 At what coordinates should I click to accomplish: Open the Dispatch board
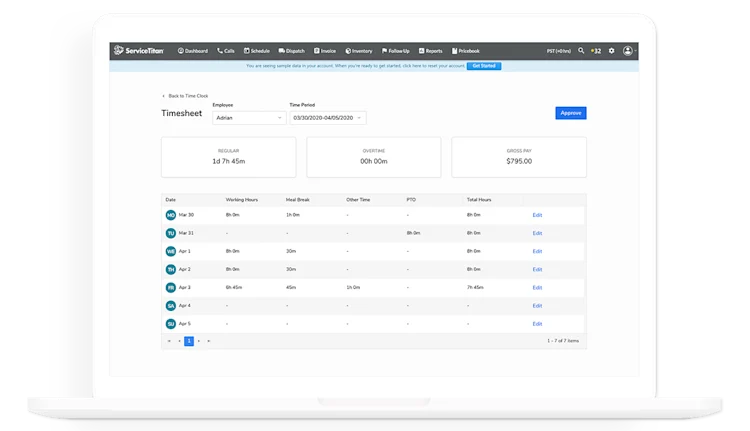[292, 51]
